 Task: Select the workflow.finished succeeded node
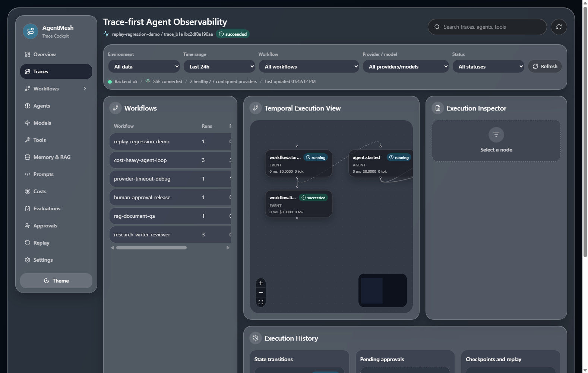[298, 204]
